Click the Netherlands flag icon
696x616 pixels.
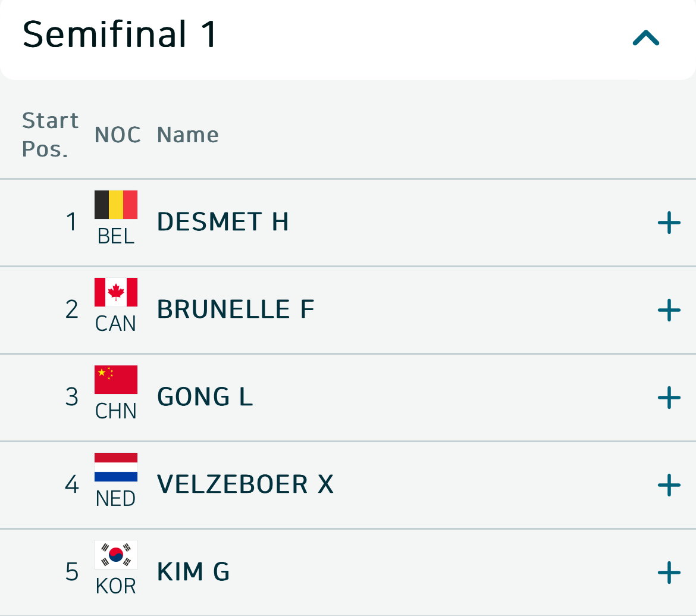[116, 467]
